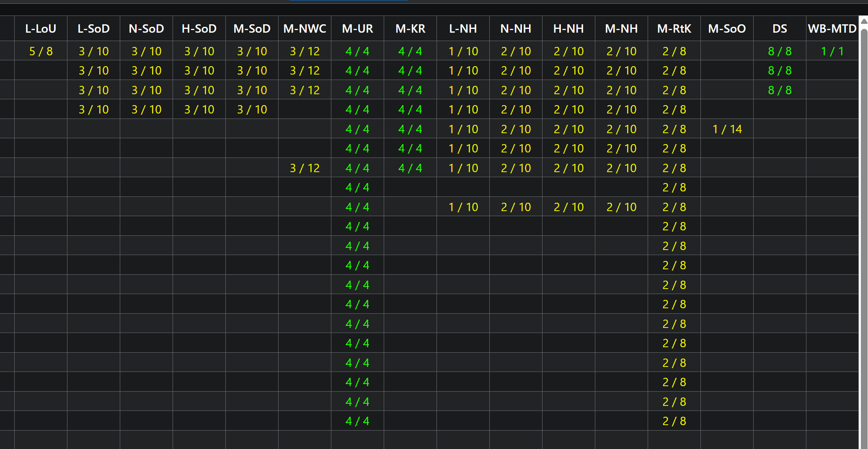The height and width of the screenshot is (449, 868).
Task: Select first-row 4 / 4 under M-KR
Action: click(410, 51)
